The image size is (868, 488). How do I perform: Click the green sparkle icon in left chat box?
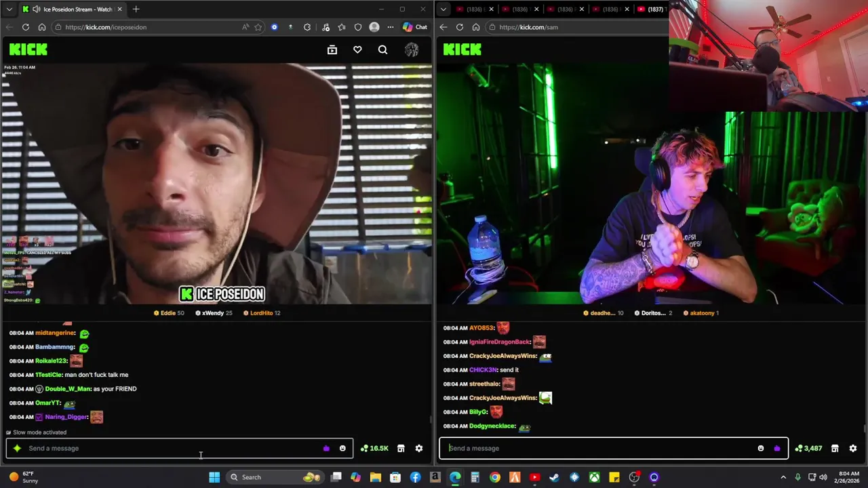[17, 448]
